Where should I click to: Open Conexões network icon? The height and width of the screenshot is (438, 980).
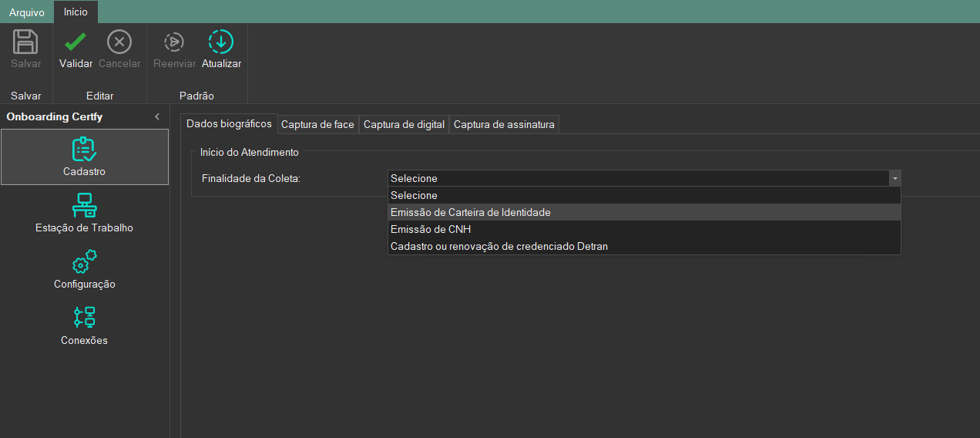pos(84,318)
